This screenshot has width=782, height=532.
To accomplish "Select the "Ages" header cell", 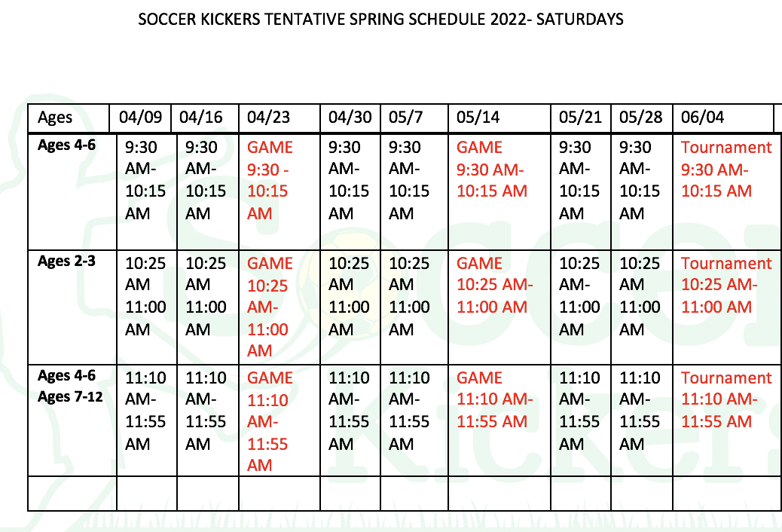I will pos(55,118).
